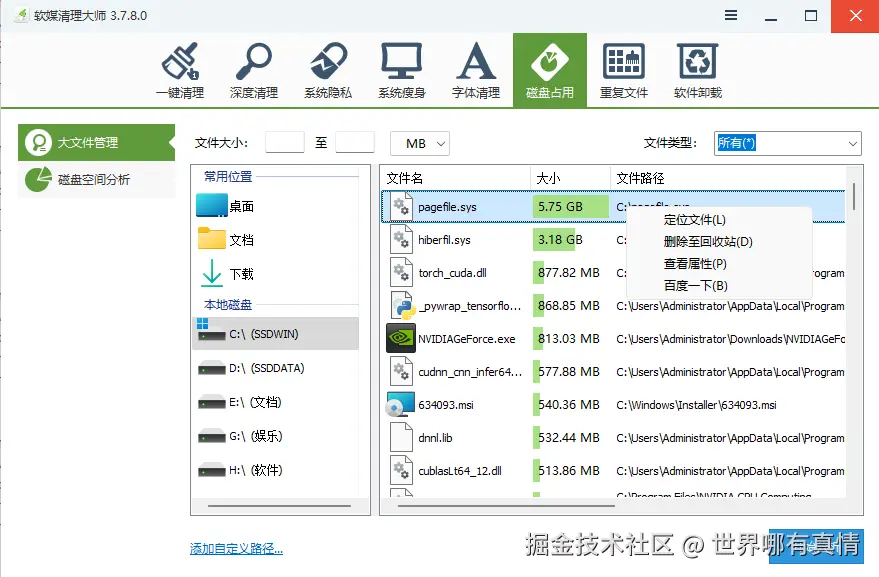The image size is (879, 577).
Task: Click the 877.82 MB size cell
Action: click(x=570, y=273)
